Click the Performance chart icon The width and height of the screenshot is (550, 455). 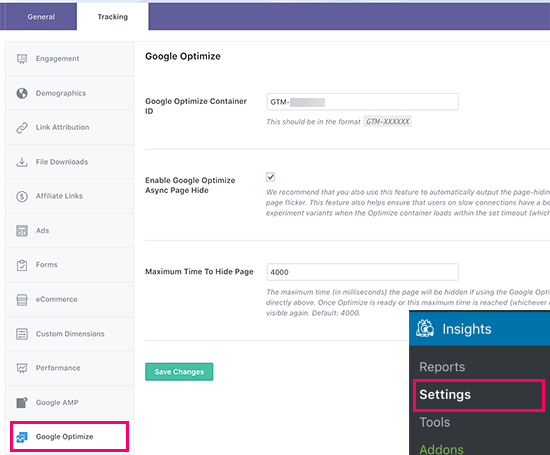coord(22,368)
